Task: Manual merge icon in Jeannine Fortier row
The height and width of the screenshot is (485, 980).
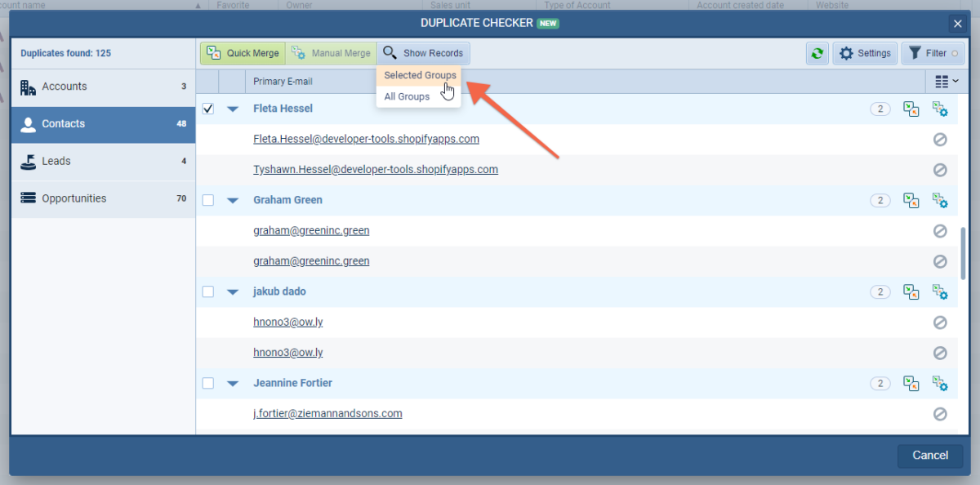Action: click(940, 383)
